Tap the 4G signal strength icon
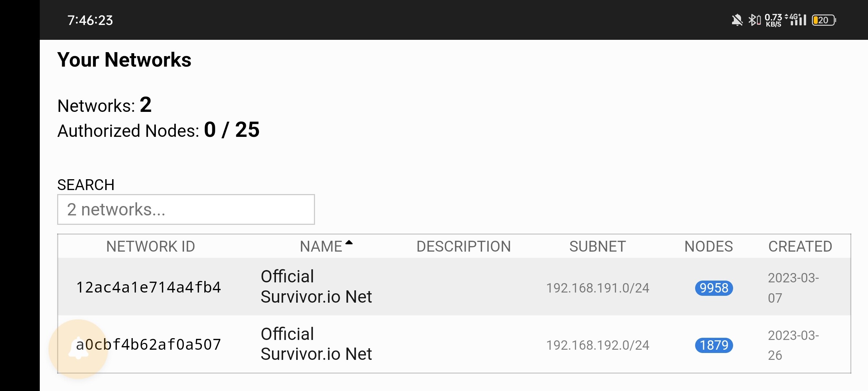Viewport: 868px width, 391px height. [795, 20]
